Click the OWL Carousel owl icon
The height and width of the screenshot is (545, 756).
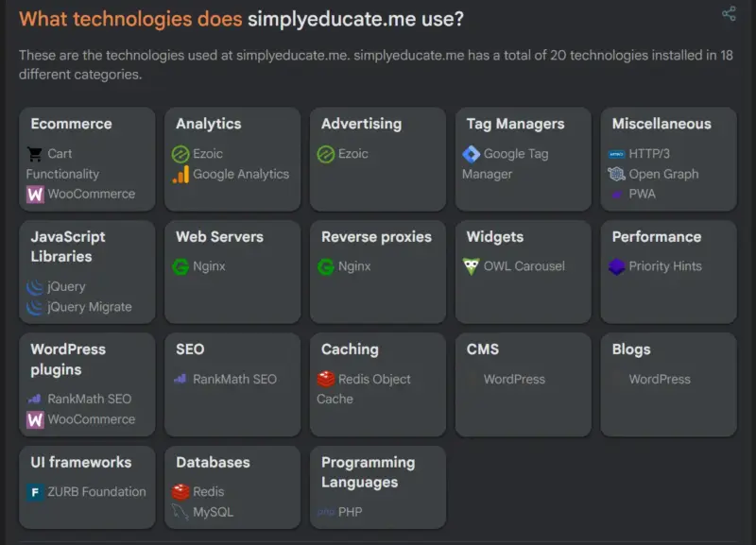[x=472, y=266]
